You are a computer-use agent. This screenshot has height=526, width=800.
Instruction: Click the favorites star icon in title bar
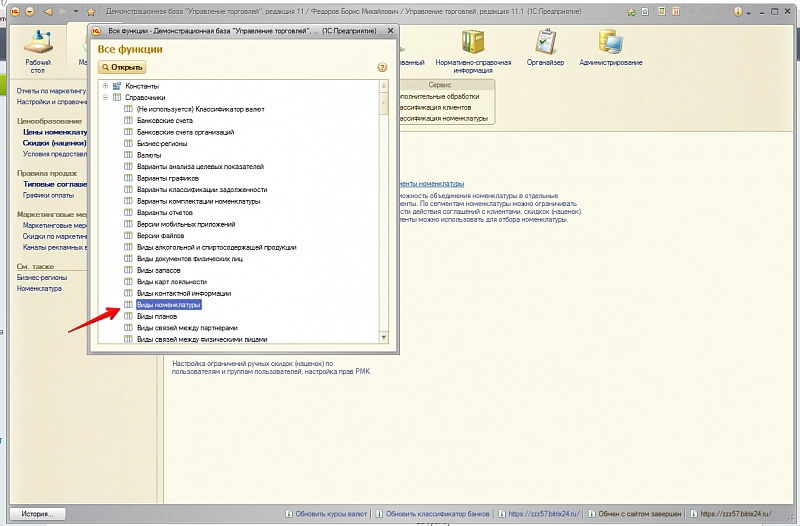pyautogui.click(x=90, y=11)
